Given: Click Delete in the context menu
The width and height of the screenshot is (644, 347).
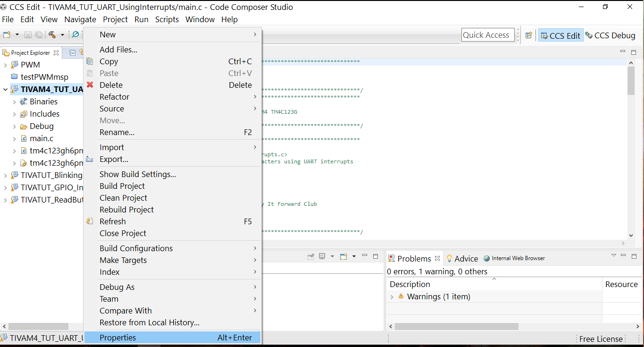Looking at the screenshot, I should (172, 85).
